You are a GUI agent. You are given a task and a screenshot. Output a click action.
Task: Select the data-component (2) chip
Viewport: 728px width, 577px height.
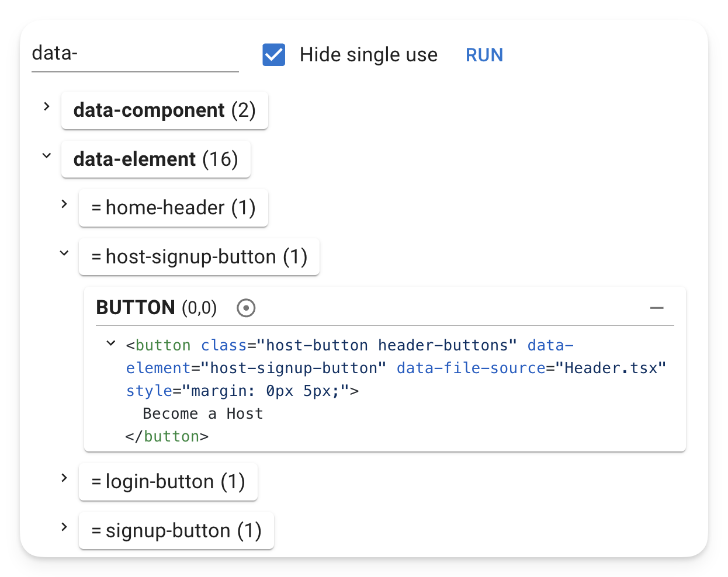pos(165,110)
